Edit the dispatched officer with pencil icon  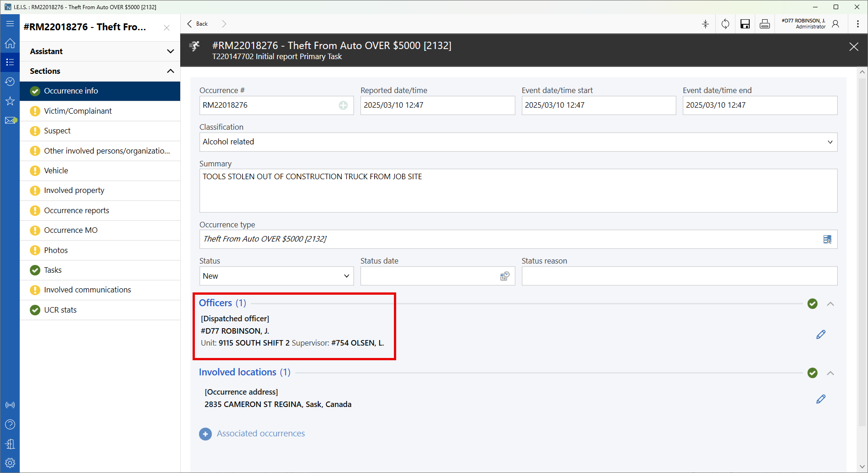821,335
